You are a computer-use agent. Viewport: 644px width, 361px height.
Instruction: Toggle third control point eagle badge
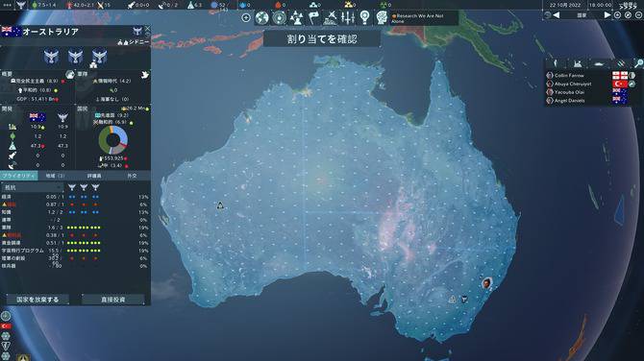[x=99, y=57]
